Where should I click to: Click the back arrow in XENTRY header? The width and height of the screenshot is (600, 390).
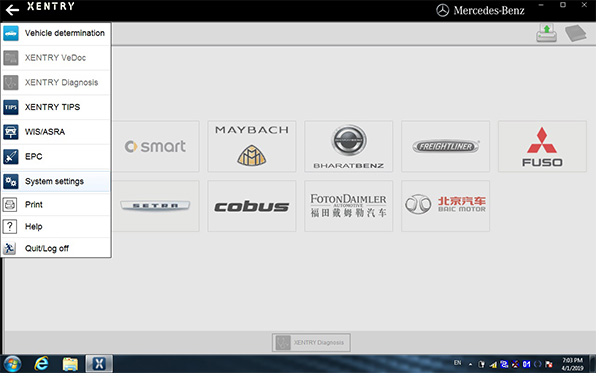tap(12, 10)
